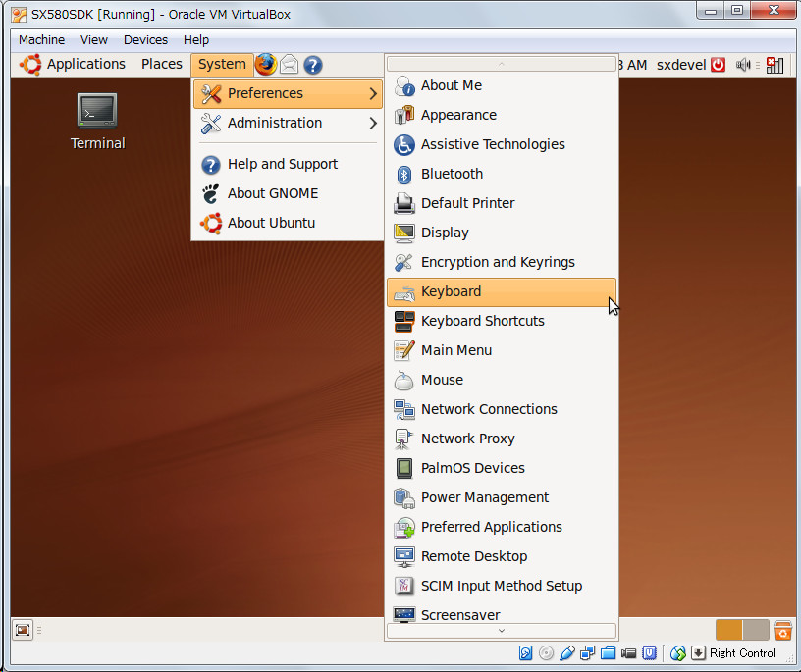The width and height of the screenshot is (801, 672).
Task: Click the About Me person icon
Action: pyautogui.click(x=404, y=85)
